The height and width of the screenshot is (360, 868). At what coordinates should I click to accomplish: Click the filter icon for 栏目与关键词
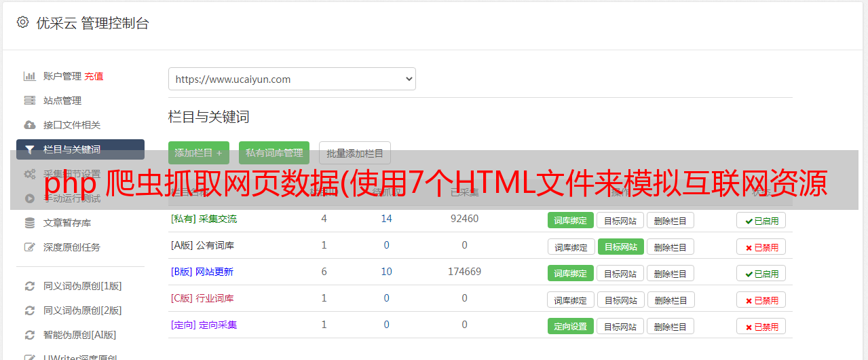[x=29, y=149]
